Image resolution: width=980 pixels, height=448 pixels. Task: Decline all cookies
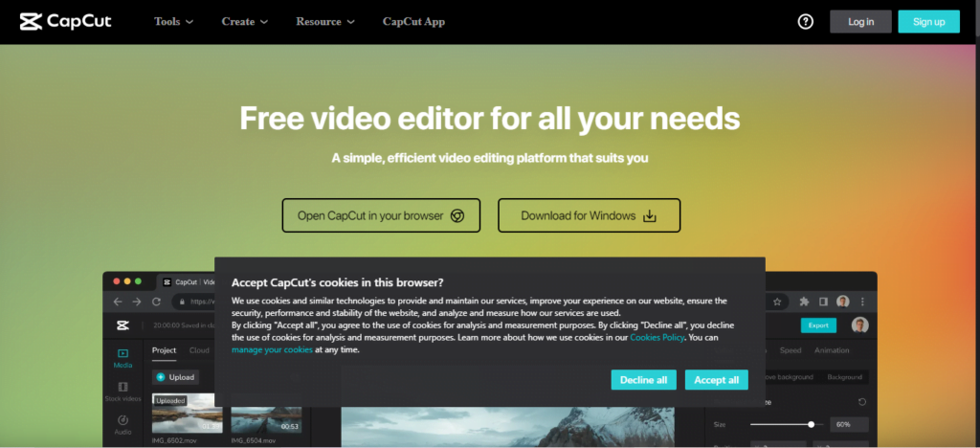pos(643,380)
